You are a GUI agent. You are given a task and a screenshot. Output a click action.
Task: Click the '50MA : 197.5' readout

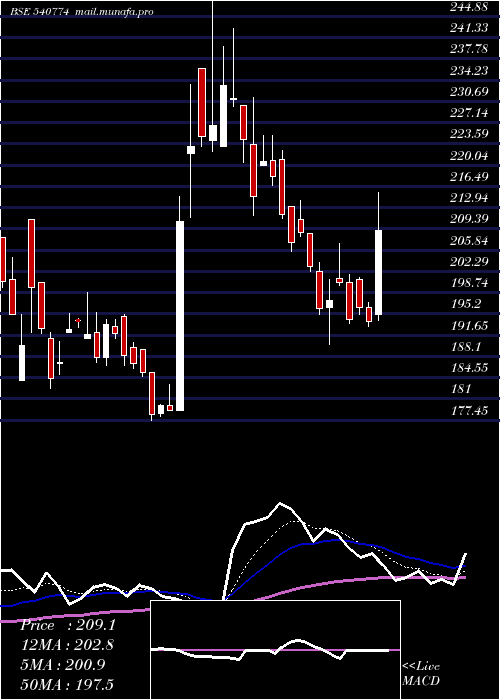[x=67, y=684]
